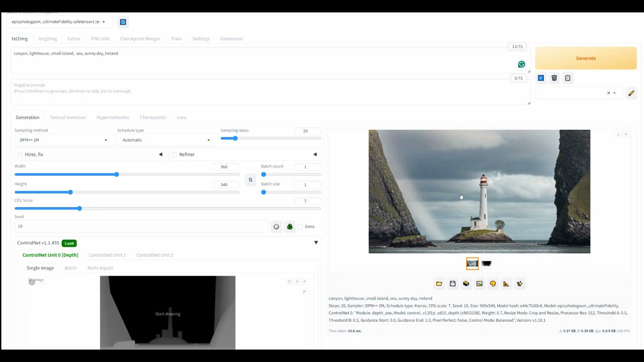Screen dimensions: 644x362
Task: Click the Sampling steps number field
Action: point(307,131)
